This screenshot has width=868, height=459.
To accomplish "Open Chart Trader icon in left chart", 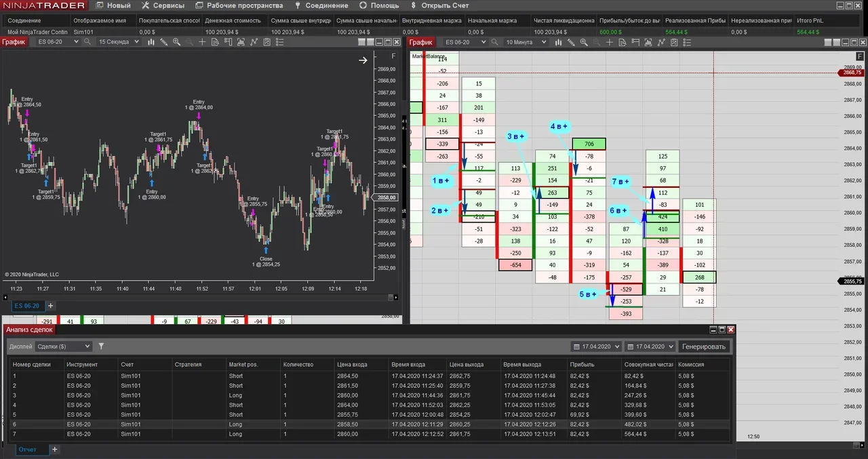I will click(228, 42).
